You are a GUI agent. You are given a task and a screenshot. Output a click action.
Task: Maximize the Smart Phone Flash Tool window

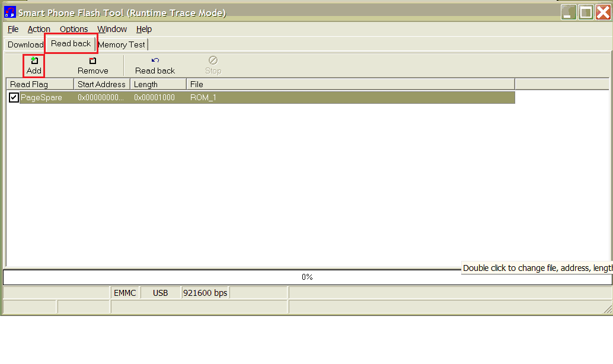[586, 12]
